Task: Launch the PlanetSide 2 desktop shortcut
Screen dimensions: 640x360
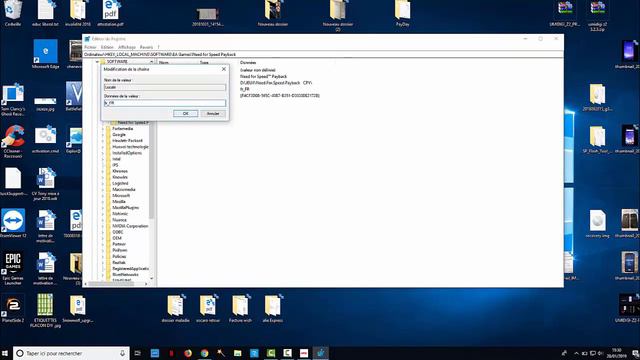Action: click(x=13, y=308)
